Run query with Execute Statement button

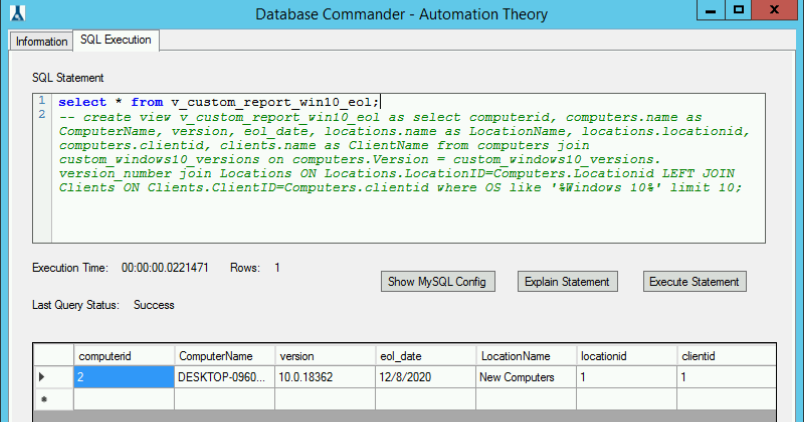tap(694, 282)
